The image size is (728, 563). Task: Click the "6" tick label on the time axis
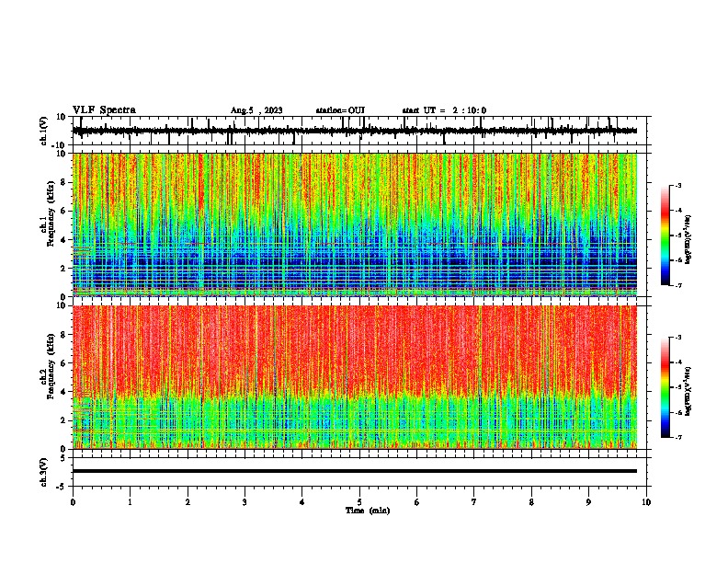coord(417,502)
